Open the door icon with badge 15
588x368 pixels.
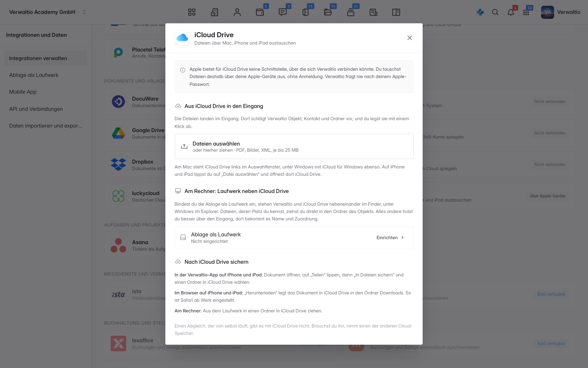(305, 12)
